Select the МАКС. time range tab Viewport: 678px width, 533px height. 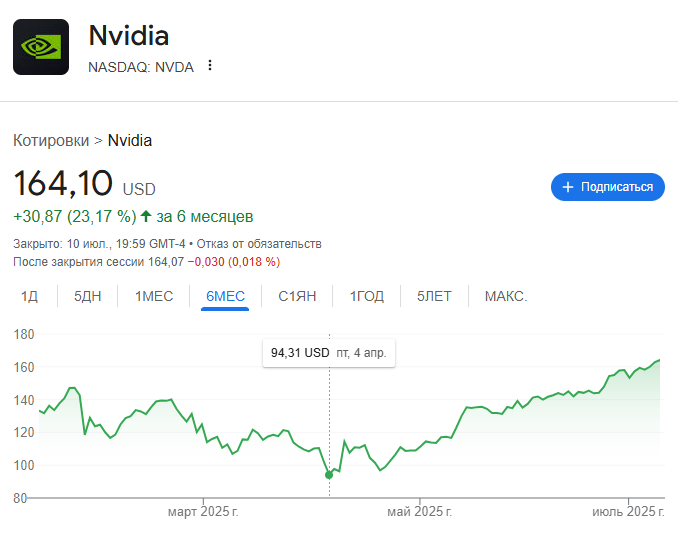pyautogui.click(x=506, y=296)
